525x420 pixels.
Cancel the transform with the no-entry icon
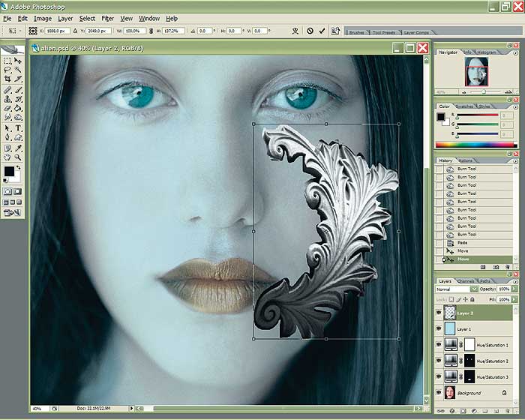point(310,31)
